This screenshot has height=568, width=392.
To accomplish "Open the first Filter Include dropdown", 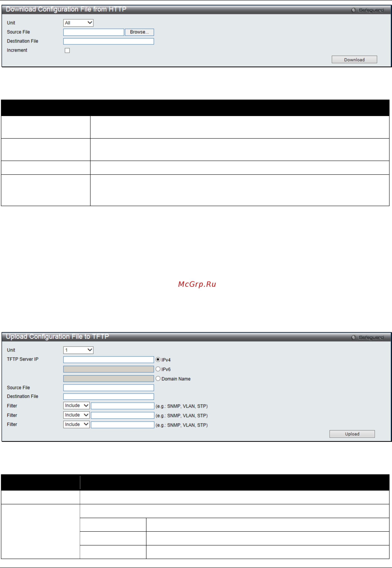I will 76,406.
